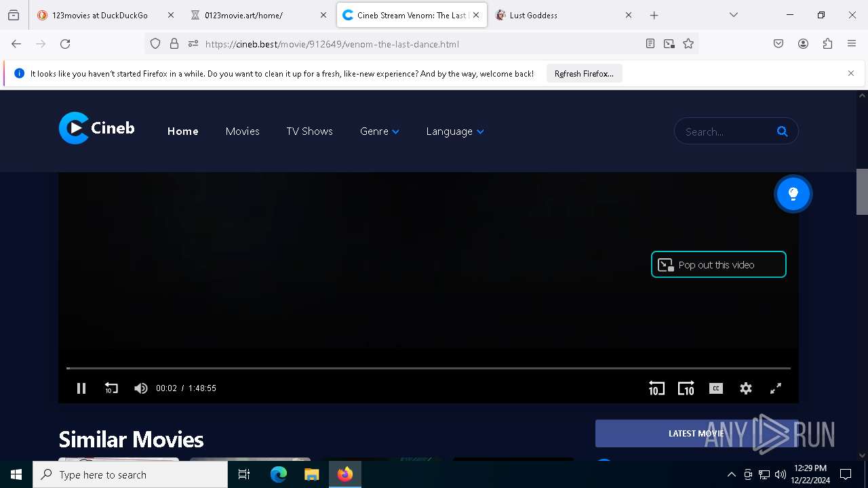Open the list all tabs dropdown
Image resolution: width=868 pixels, height=488 pixels.
[x=733, y=15]
